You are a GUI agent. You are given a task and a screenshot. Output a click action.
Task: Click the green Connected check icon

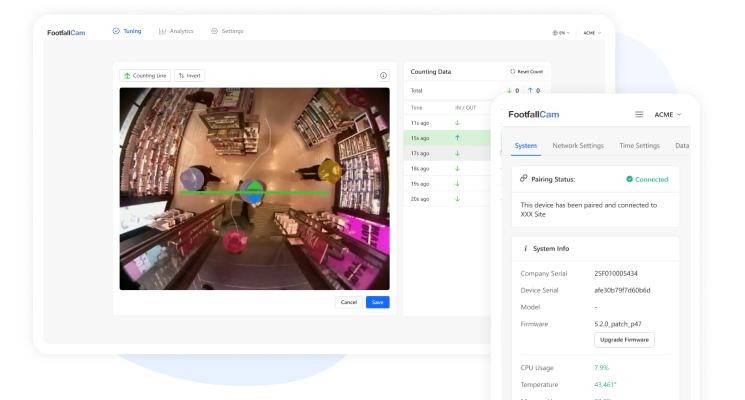tap(629, 179)
